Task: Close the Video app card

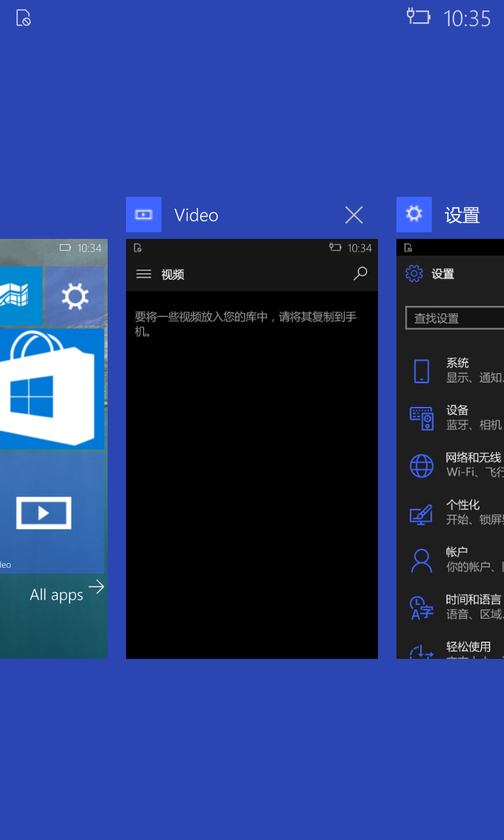Action: pos(354,215)
